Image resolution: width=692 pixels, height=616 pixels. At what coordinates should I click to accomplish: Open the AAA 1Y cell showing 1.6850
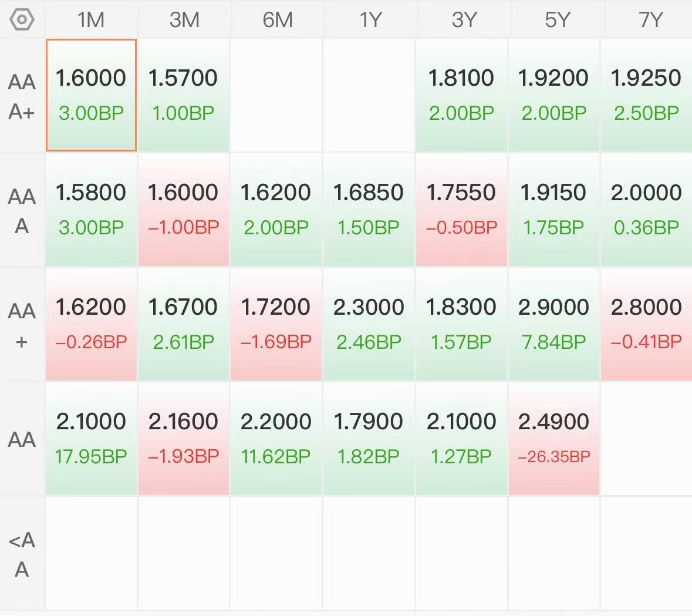pos(369,210)
